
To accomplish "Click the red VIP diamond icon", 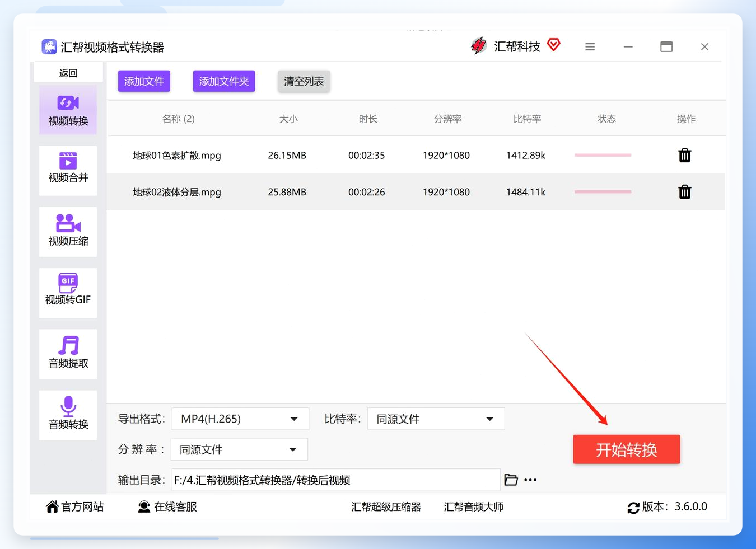I will coord(554,45).
